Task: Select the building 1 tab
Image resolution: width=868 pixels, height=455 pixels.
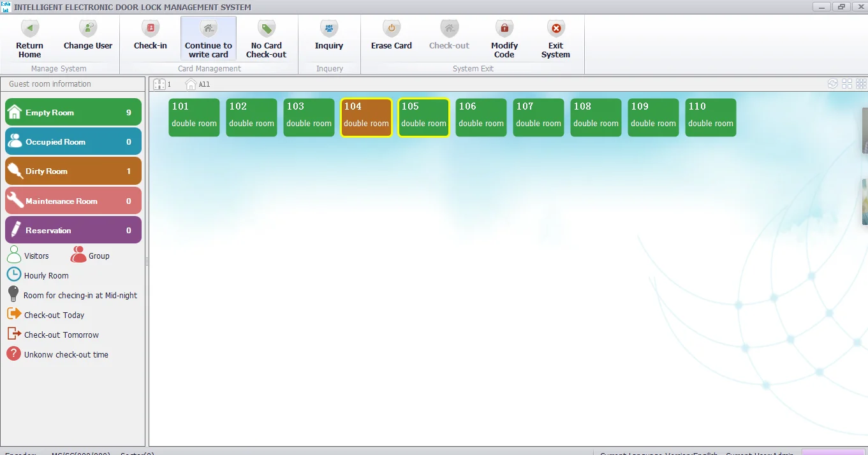Action: (x=162, y=84)
